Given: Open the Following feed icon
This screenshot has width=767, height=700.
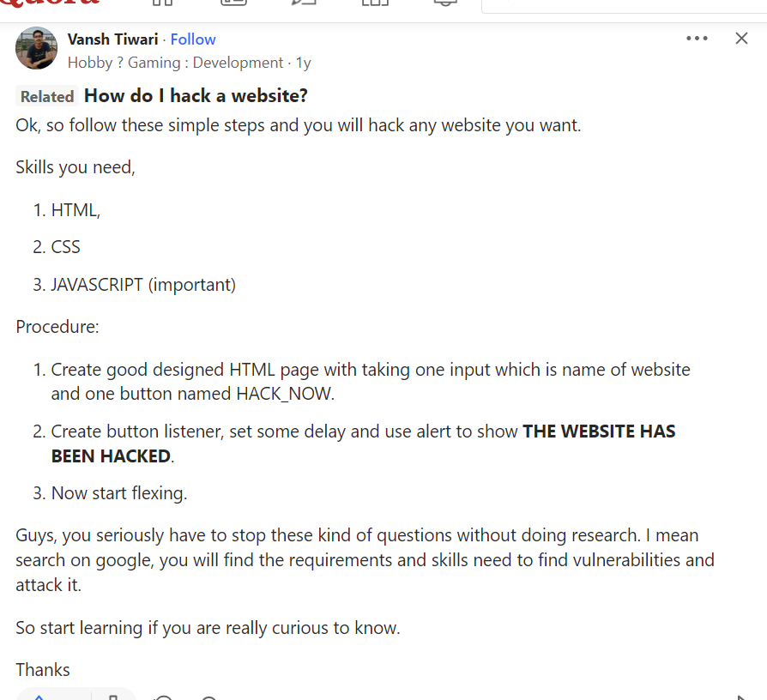Looking at the screenshot, I should point(233,3).
